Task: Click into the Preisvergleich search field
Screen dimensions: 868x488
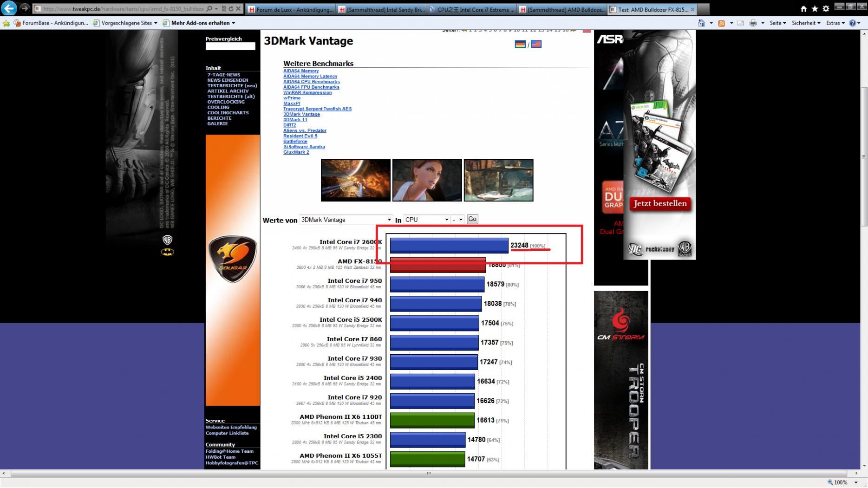Action: (x=230, y=46)
